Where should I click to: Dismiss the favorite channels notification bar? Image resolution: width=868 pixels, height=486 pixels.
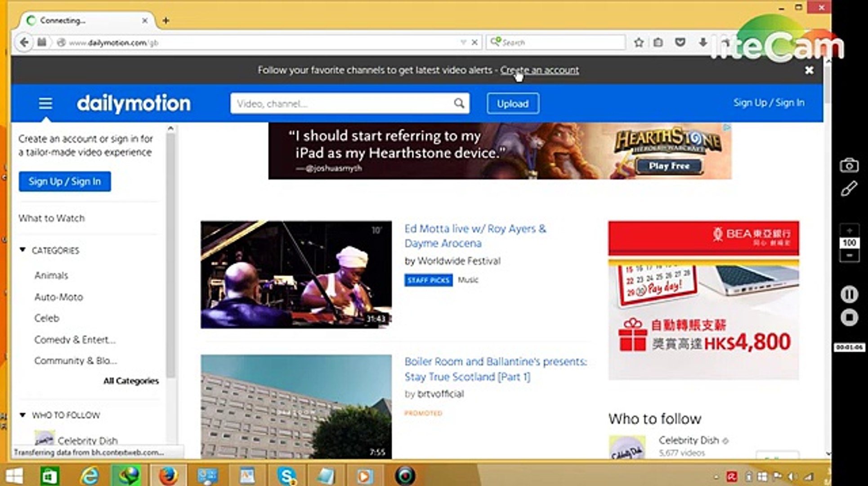809,70
